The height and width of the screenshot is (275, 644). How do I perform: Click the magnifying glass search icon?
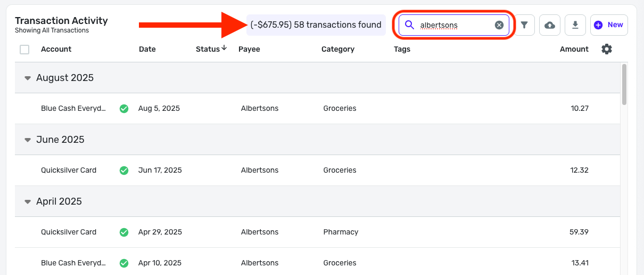(x=409, y=25)
